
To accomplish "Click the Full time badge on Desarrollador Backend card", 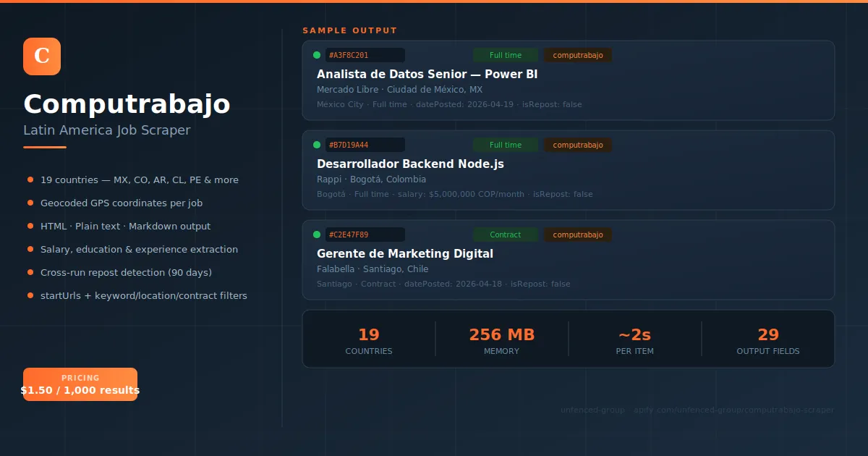I will pyautogui.click(x=506, y=145).
